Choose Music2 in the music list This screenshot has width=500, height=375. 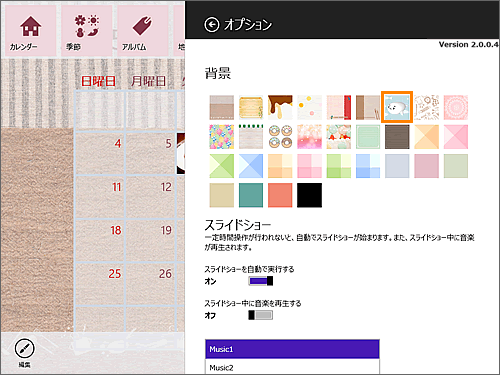point(292,367)
